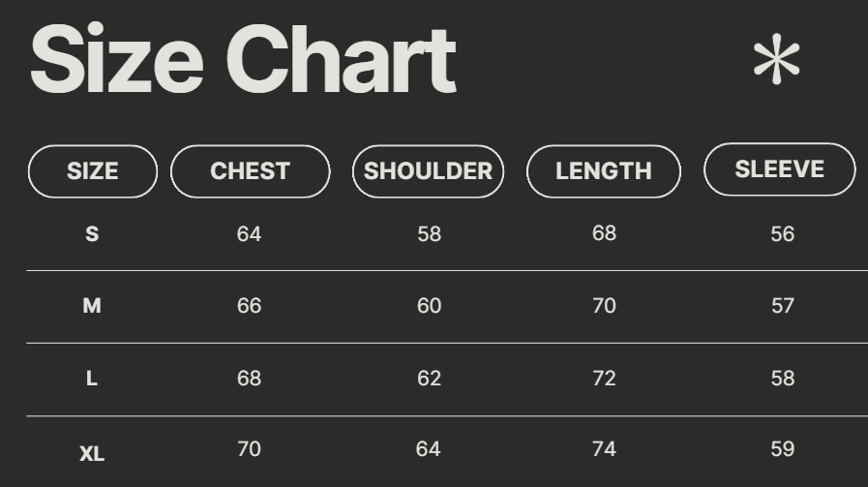Select the SHOULDER column header pill
868x487 pixels.
tap(428, 171)
